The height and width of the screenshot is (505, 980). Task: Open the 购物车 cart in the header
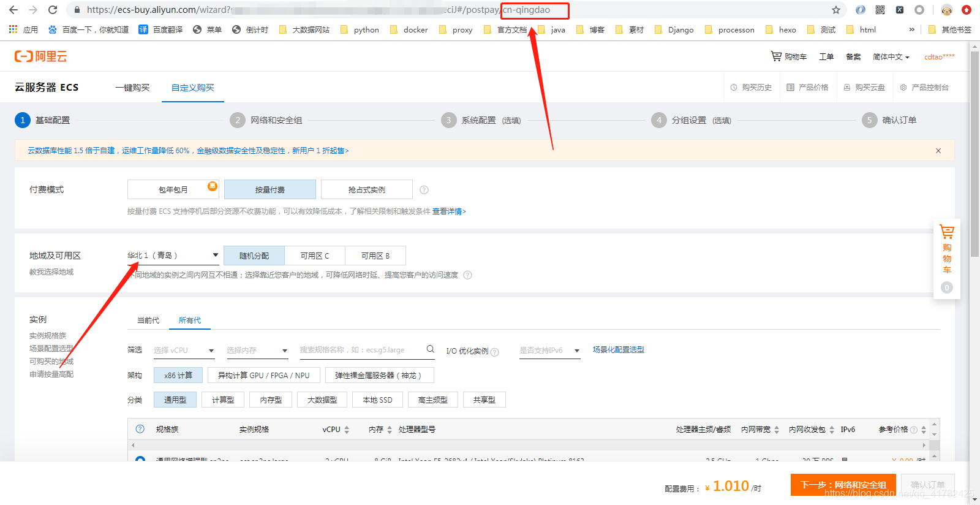[x=789, y=56]
